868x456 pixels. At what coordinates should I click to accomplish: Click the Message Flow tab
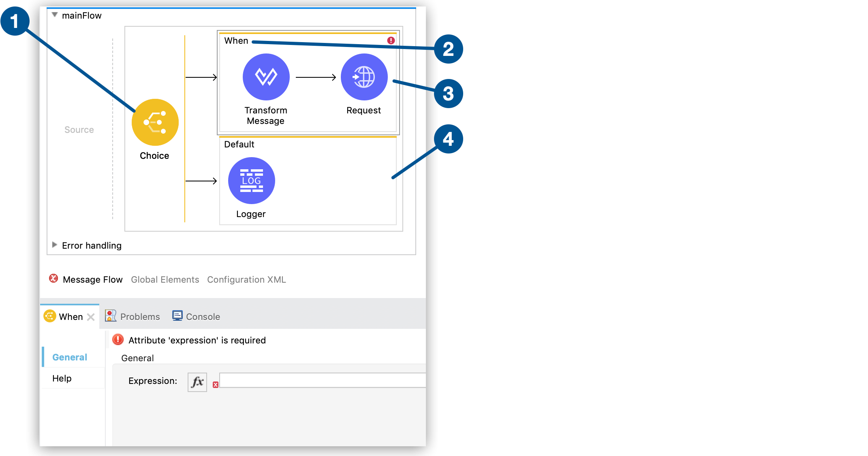(88, 279)
